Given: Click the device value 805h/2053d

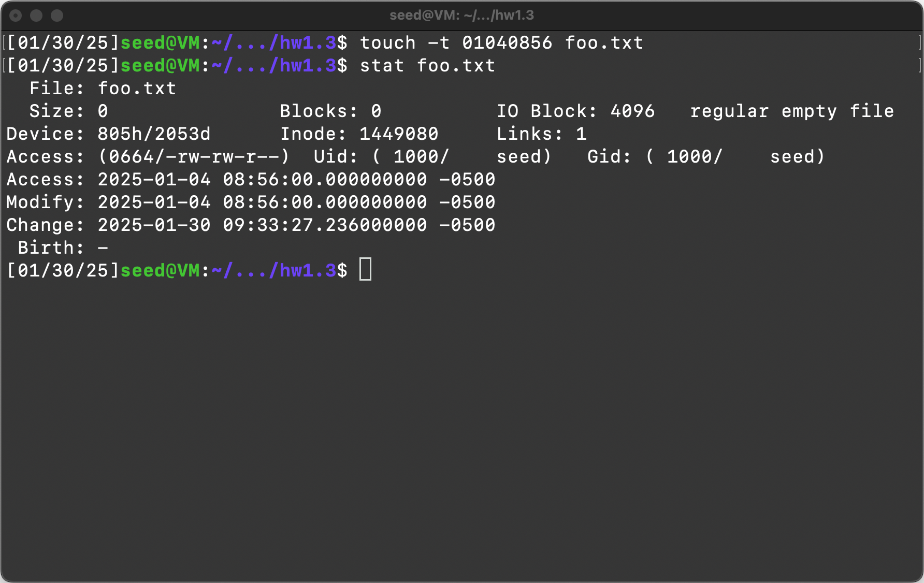Looking at the screenshot, I should tap(154, 134).
